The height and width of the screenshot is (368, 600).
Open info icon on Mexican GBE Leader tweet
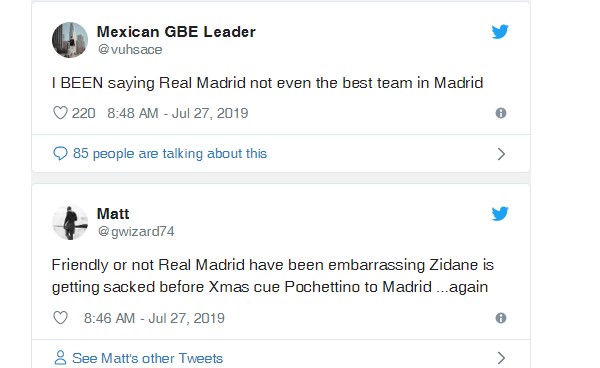tap(501, 113)
